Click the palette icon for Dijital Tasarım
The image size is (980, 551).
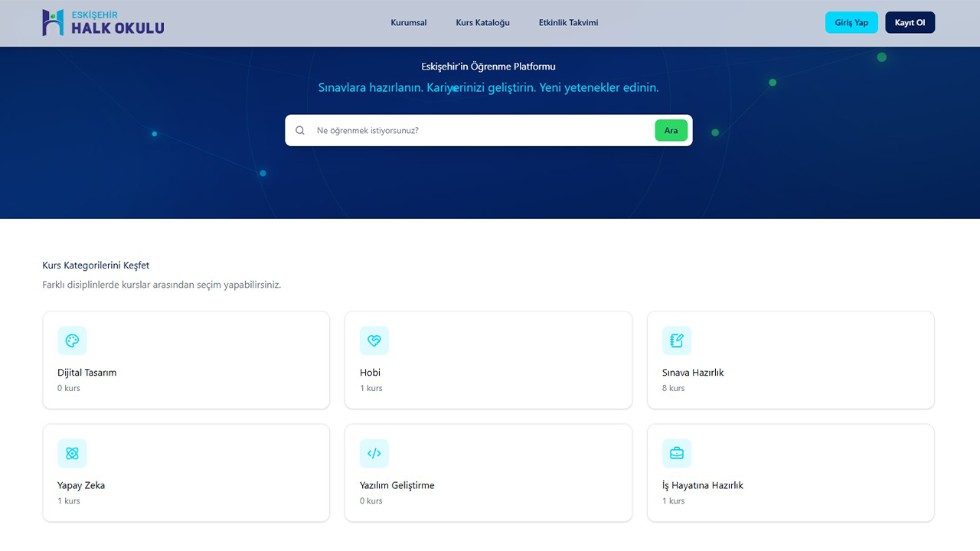coord(72,341)
